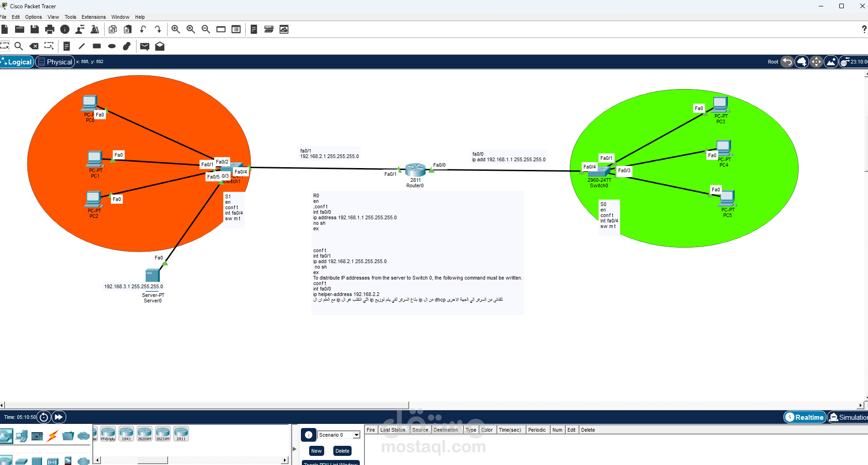868x465 pixels.
Task: Open the drawing palette rectangle icon
Action: [x=221, y=29]
